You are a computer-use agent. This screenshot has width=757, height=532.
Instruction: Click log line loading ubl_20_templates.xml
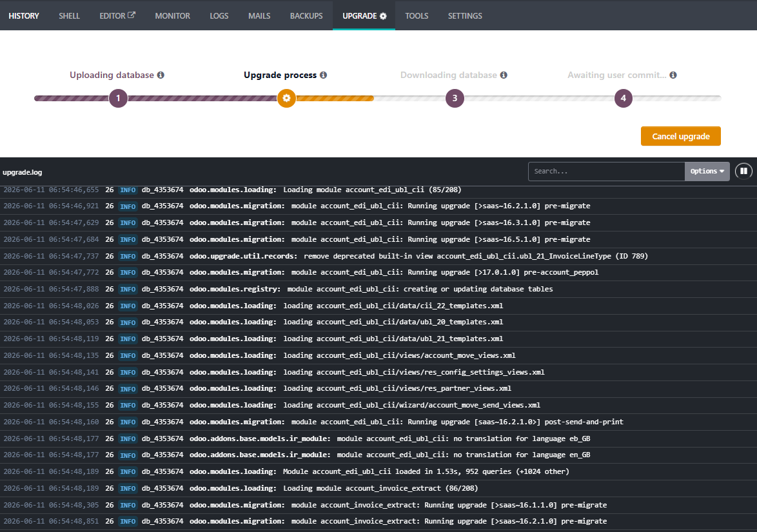click(x=378, y=322)
